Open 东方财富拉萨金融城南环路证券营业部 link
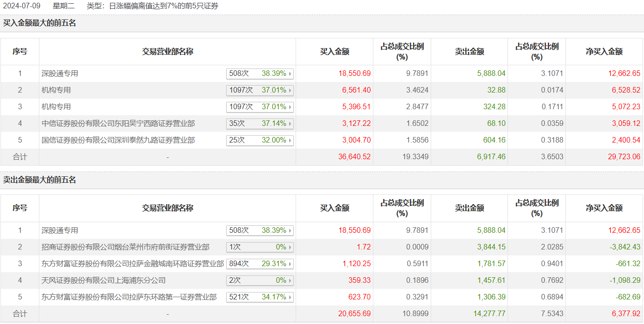This screenshot has height=324, width=644. [x=133, y=264]
